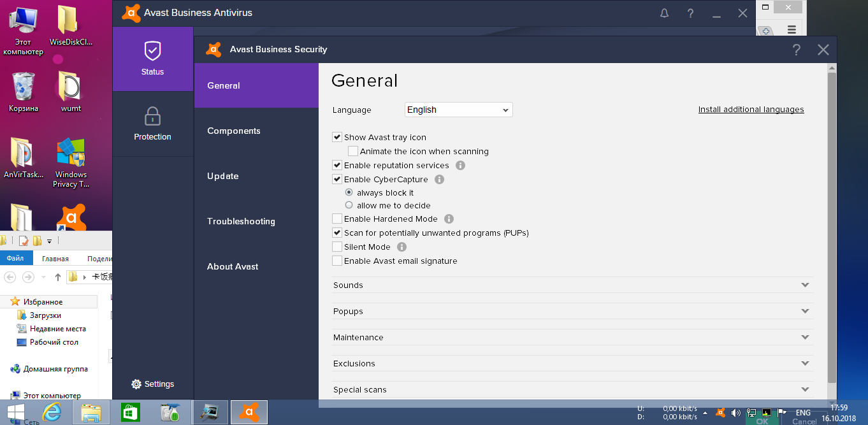Launch Internet Explorer from the taskbar
This screenshot has height=425, width=868.
52,413
